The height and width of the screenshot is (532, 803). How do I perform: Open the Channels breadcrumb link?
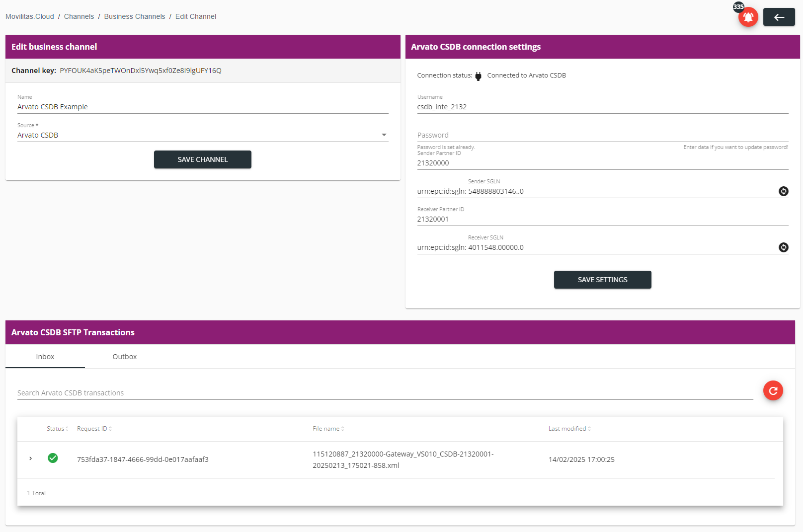pyautogui.click(x=79, y=16)
